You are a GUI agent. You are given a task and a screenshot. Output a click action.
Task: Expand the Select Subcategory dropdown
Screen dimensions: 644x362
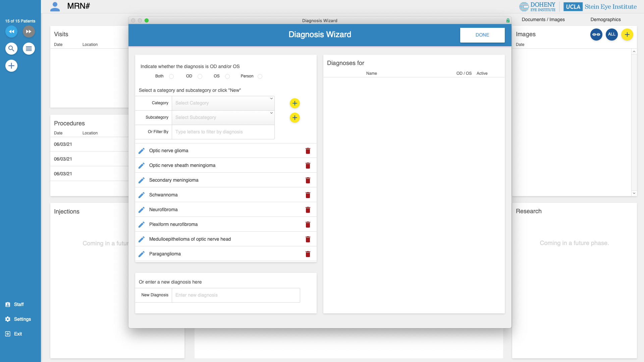click(223, 118)
